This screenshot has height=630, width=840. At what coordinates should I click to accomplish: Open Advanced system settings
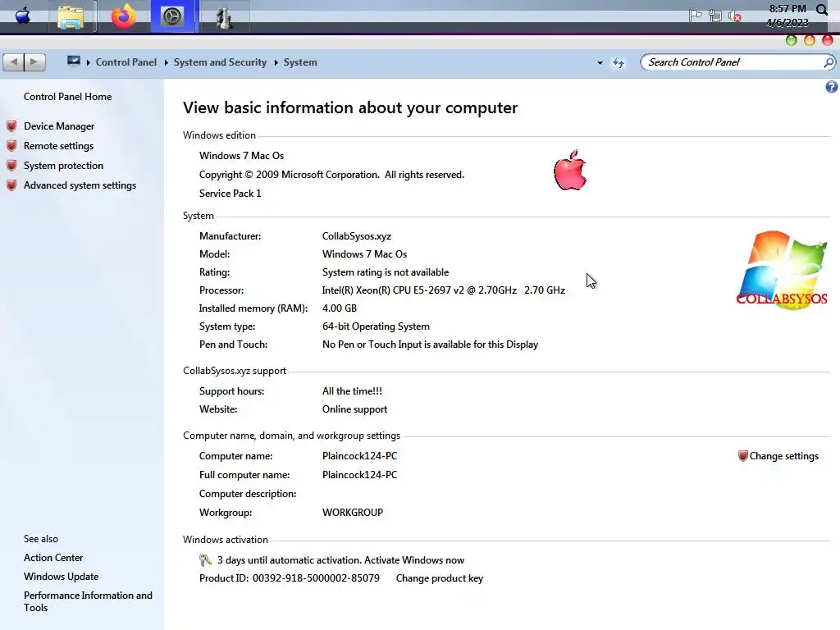(x=80, y=185)
